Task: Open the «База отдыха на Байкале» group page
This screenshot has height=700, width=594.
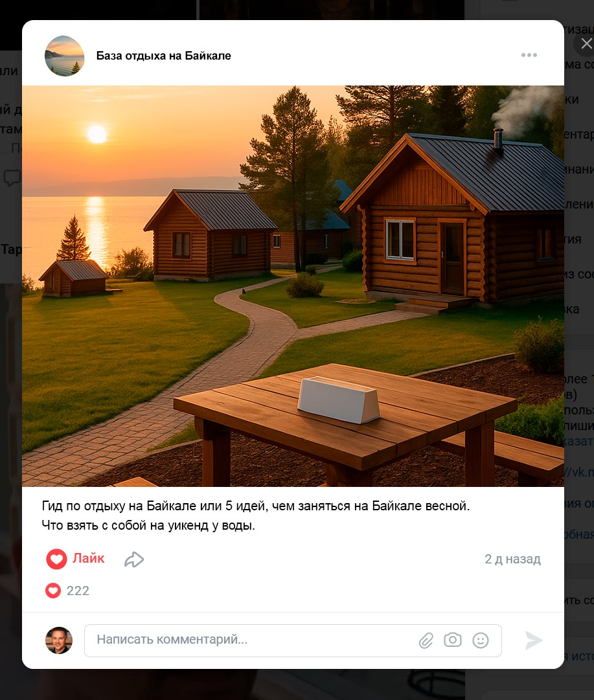Action: coord(163,56)
